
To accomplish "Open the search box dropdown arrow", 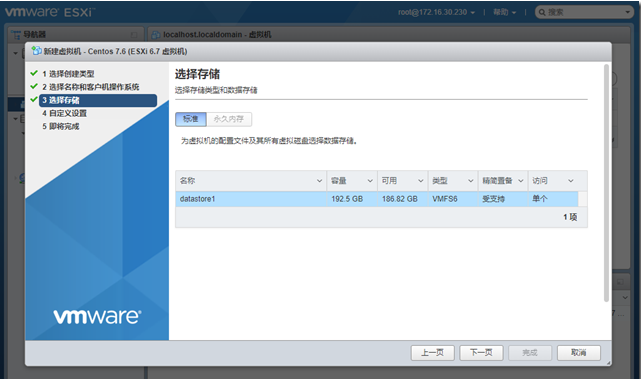I will tap(628, 12).
